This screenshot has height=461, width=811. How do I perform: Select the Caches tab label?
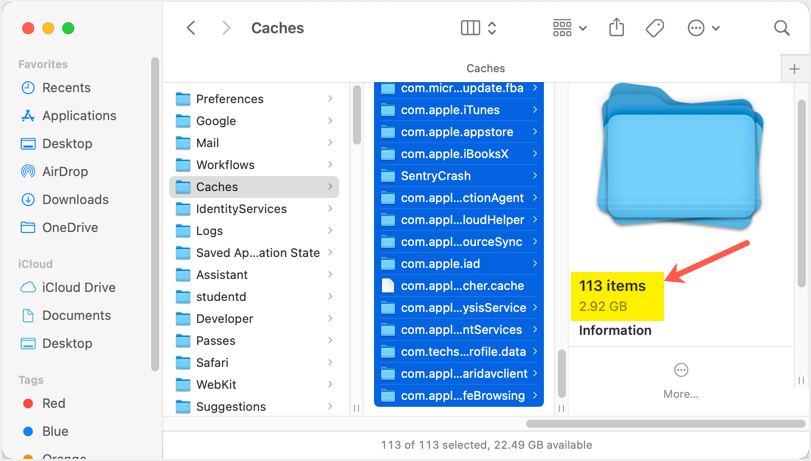point(486,69)
